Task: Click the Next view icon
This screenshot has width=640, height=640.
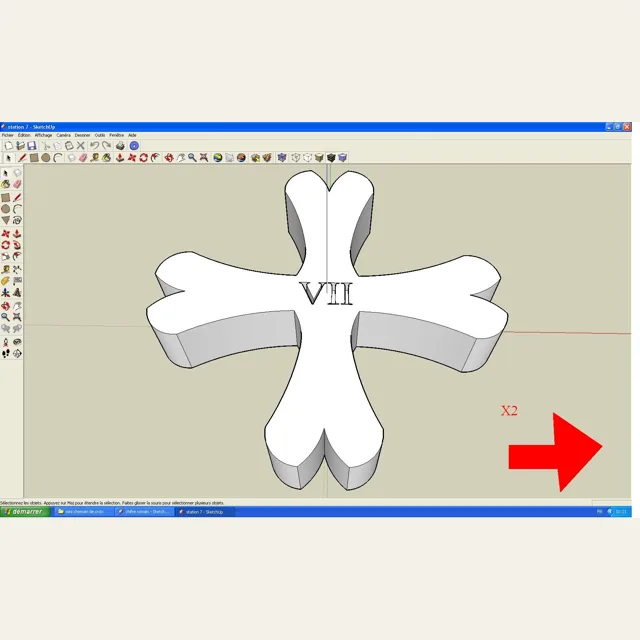Action: click(17, 329)
